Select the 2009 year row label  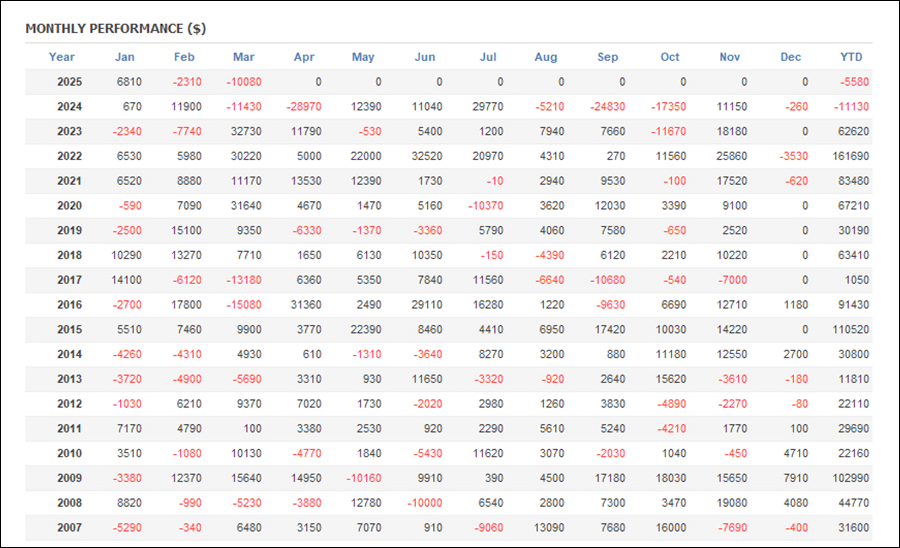click(69, 477)
